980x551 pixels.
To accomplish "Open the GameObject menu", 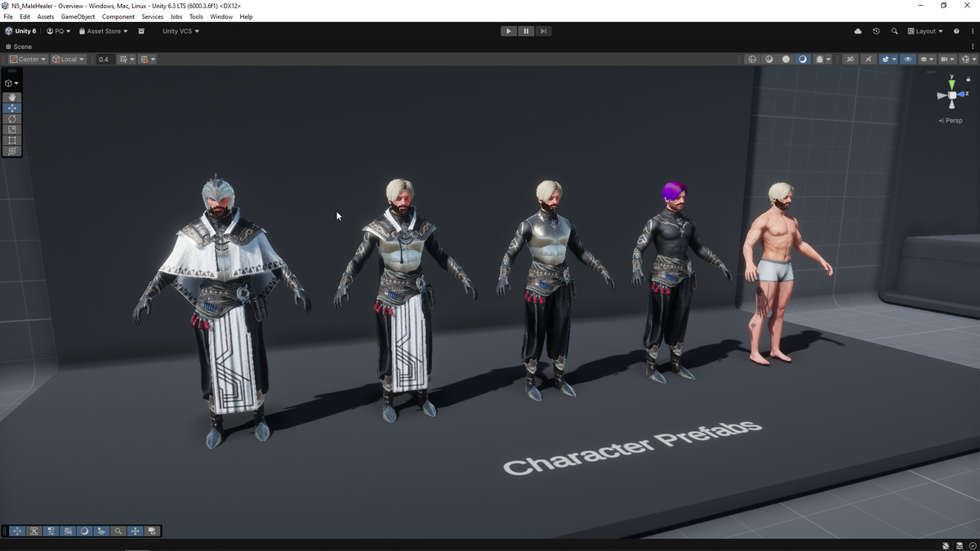I will (x=78, y=16).
